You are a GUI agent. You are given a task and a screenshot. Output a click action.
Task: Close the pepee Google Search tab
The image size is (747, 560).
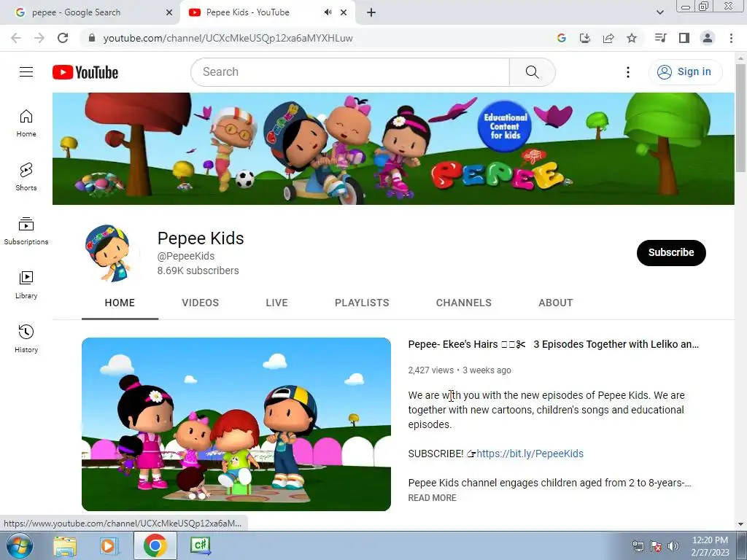click(169, 12)
